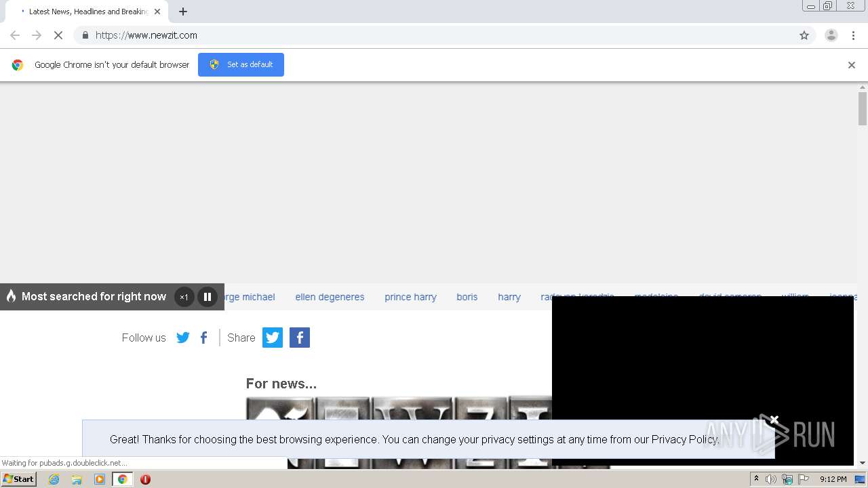The height and width of the screenshot is (488, 868).
Task: Show hidden system tray icons
Action: tap(756, 479)
